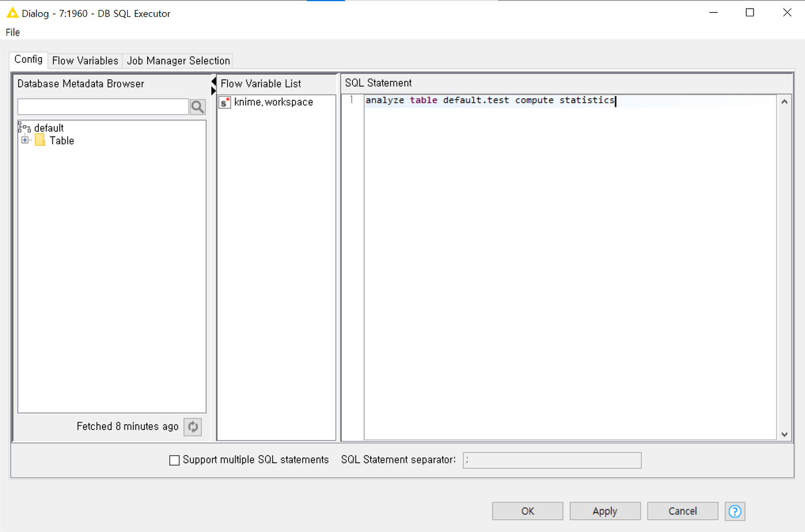Click the Table folder icon
The height and width of the screenshot is (532, 805).
click(39, 140)
